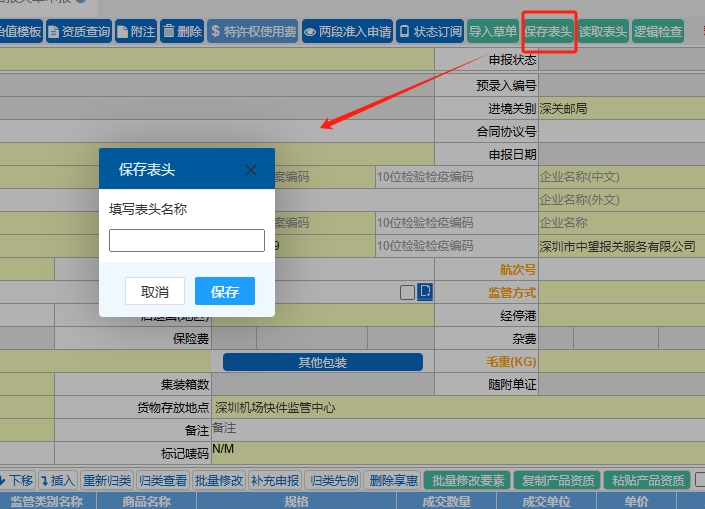
Task: Click 下移 arrow button
Action: point(16,481)
